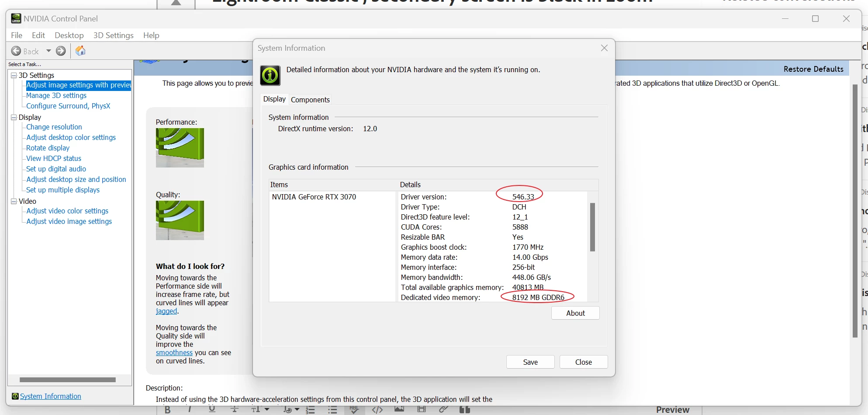Screen dimensions: 868x415
Task: Click the Preview tab in background editor
Action: [672, 410]
